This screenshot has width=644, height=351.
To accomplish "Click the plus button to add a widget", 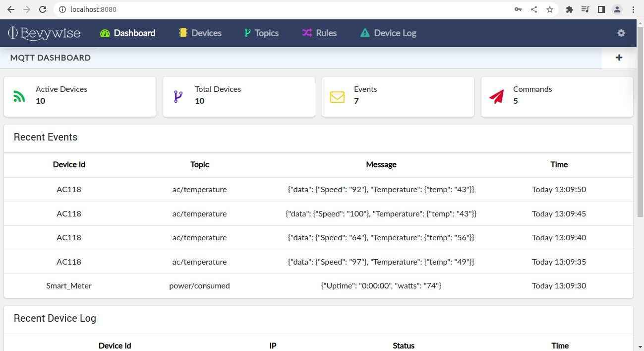I will point(619,58).
